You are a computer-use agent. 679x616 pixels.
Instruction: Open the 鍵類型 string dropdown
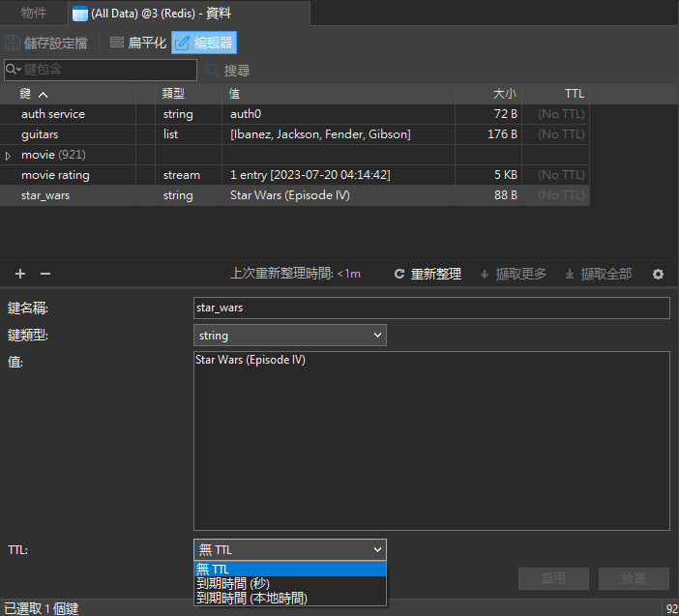[x=290, y=335]
